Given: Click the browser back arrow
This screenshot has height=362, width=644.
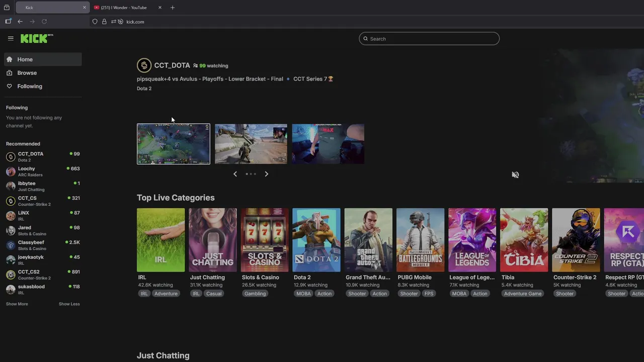Looking at the screenshot, I should point(20,22).
